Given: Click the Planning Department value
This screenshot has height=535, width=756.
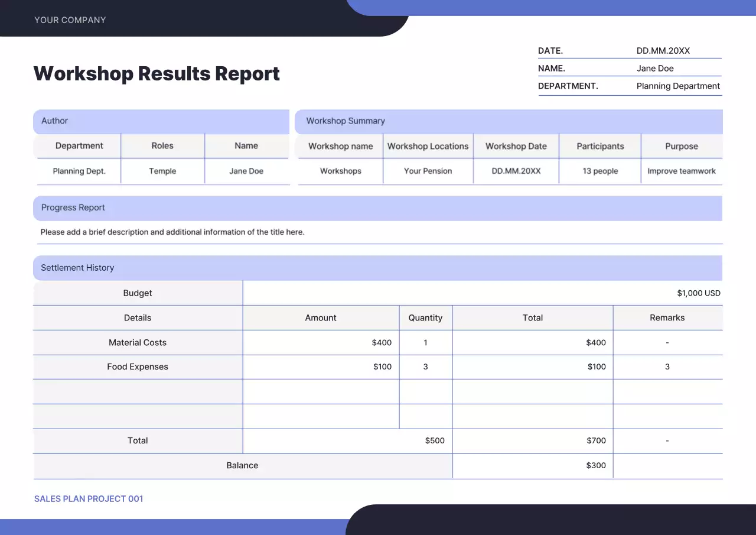Looking at the screenshot, I should pyautogui.click(x=678, y=86).
